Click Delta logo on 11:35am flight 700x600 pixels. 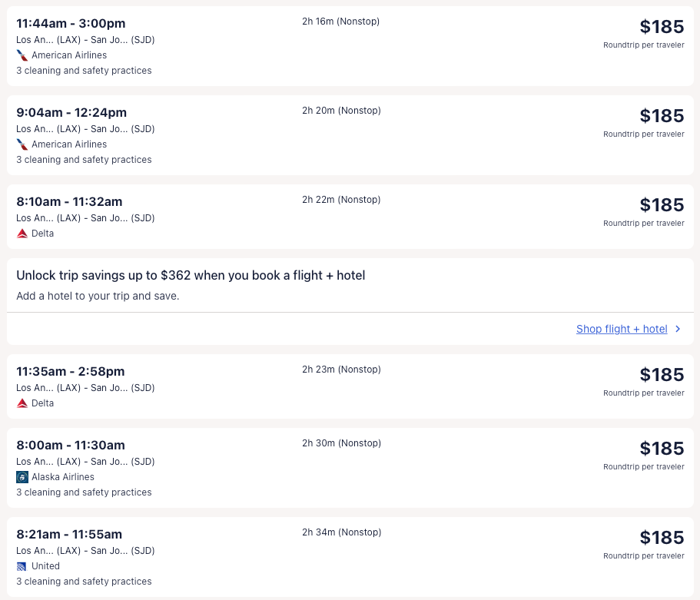click(x=22, y=403)
